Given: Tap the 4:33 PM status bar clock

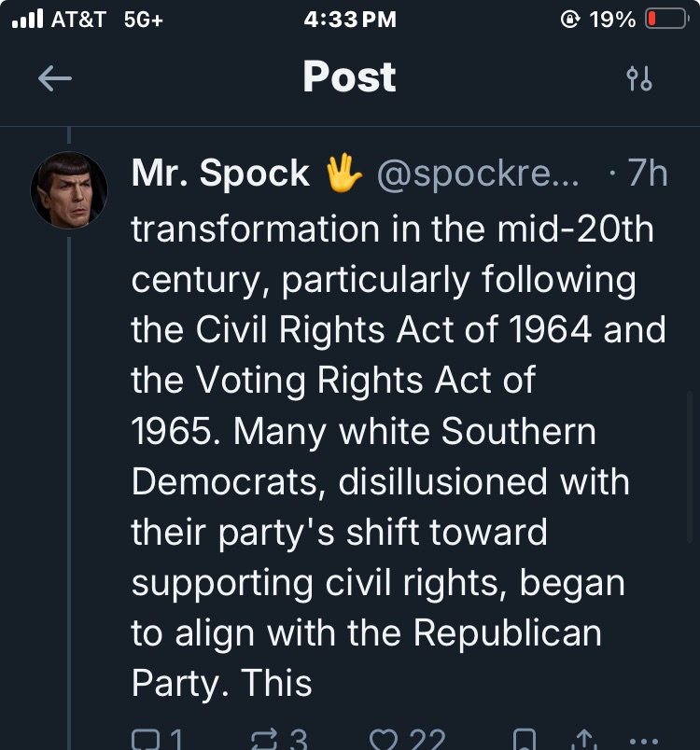Looking at the screenshot, I should pos(350,20).
